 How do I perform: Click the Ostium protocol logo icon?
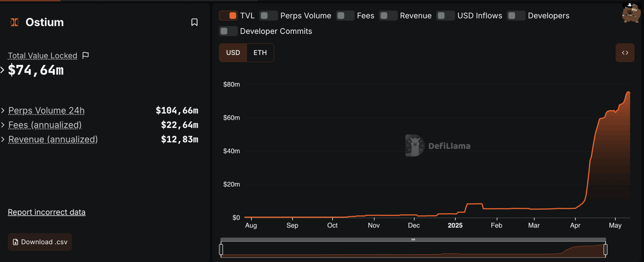(14, 22)
